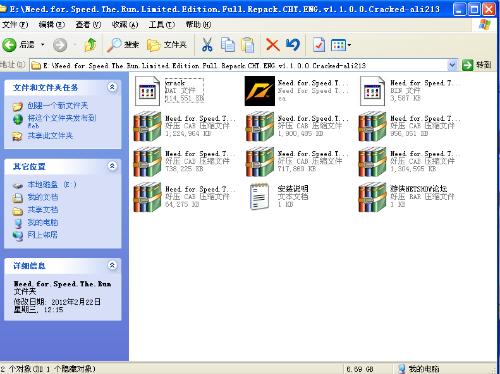Click the Cut scissors icon
500x374 pixels.
[x=207, y=45]
